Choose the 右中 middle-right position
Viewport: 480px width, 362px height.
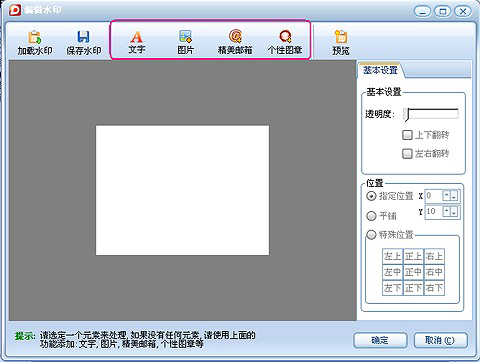(x=434, y=272)
